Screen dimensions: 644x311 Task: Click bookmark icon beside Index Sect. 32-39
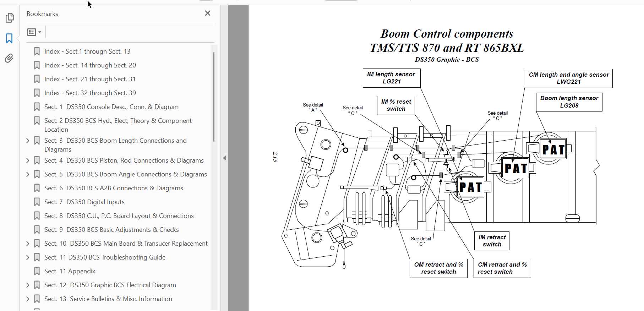(37, 93)
